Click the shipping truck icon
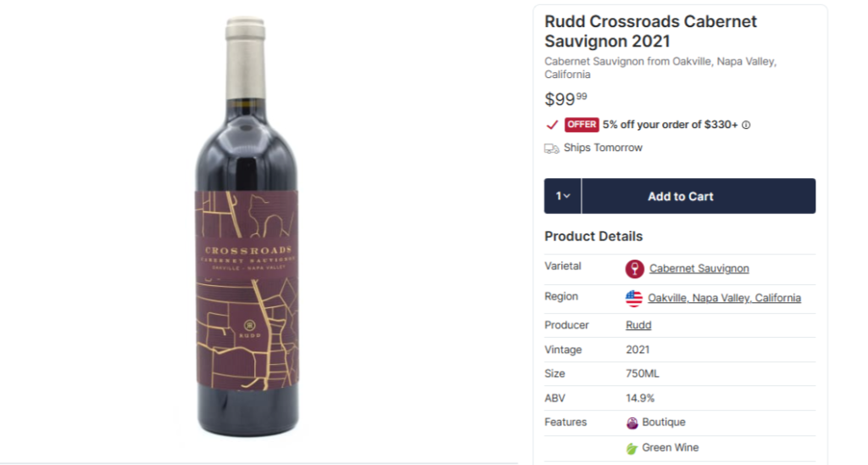This screenshot has width=868, height=465. click(x=552, y=148)
